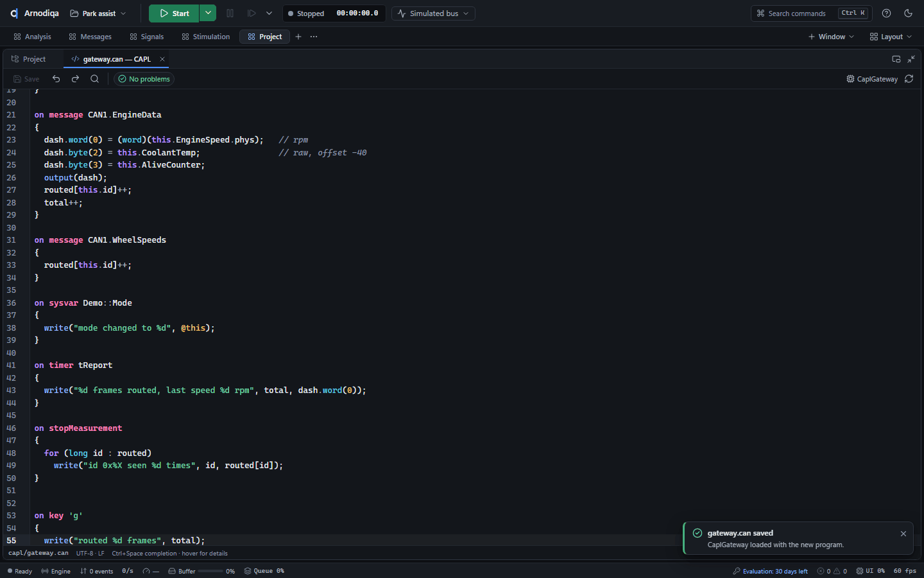Click the Queue status indicator
This screenshot has height=578, width=924.
pyautogui.click(x=264, y=571)
